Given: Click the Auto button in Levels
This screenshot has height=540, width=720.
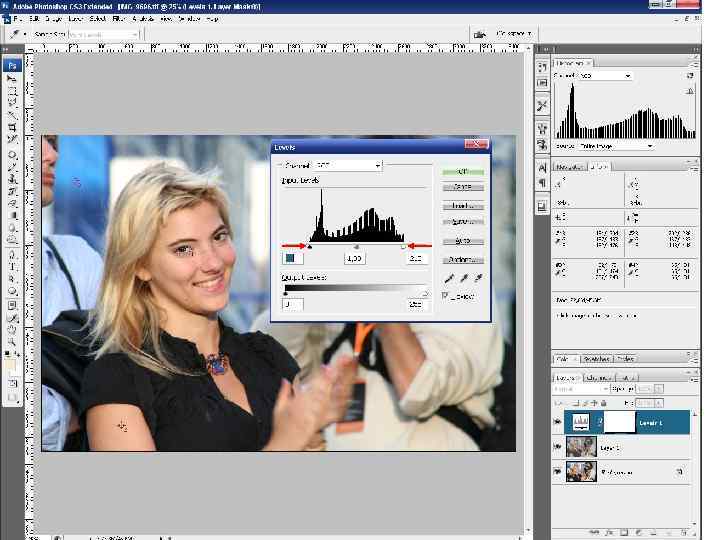Looking at the screenshot, I should click(463, 241).
